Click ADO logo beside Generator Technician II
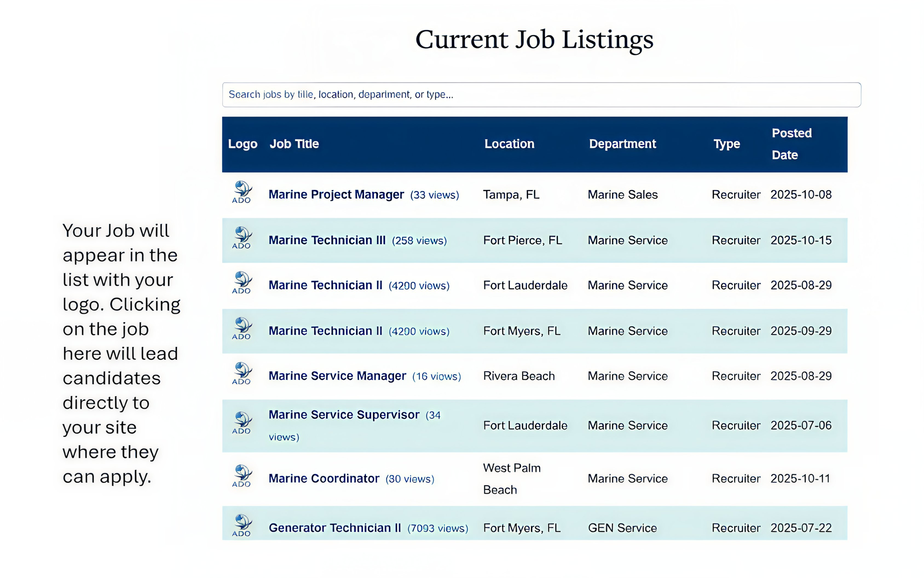Screen dimensions: 924x578 (242, 526)
